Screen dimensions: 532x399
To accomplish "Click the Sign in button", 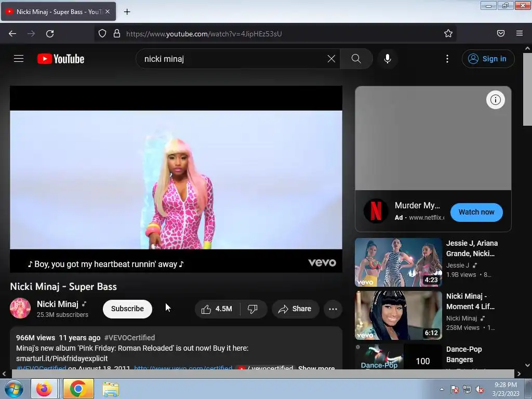I will click(x=488, y=59).
